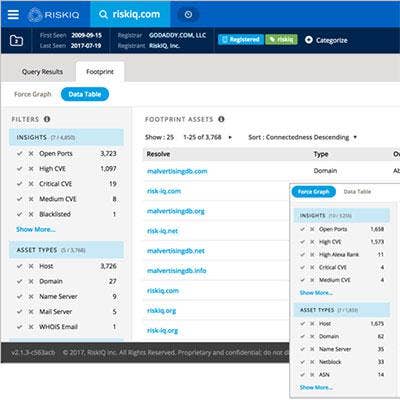
Task: Select the Footprint tab
Action: pyautogui.click(x=100, y=72)
